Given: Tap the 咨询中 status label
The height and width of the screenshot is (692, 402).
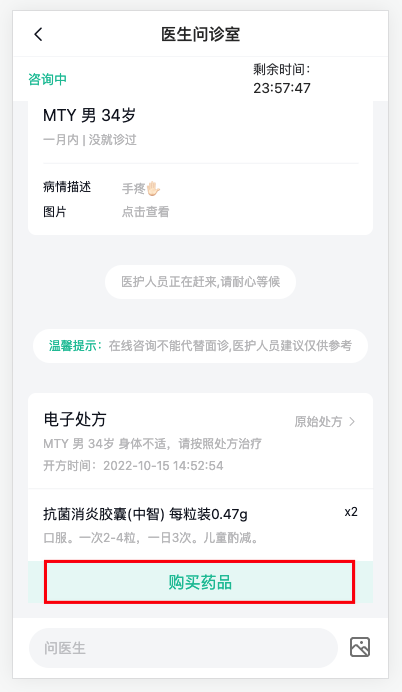Looking at the screenshot, I should tap(47, 79).
